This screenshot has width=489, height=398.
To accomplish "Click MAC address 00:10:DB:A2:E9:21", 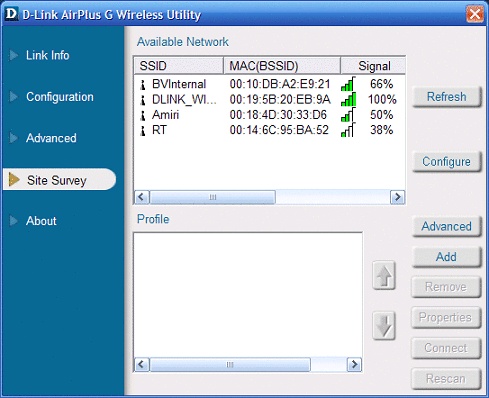I will 280,84.
